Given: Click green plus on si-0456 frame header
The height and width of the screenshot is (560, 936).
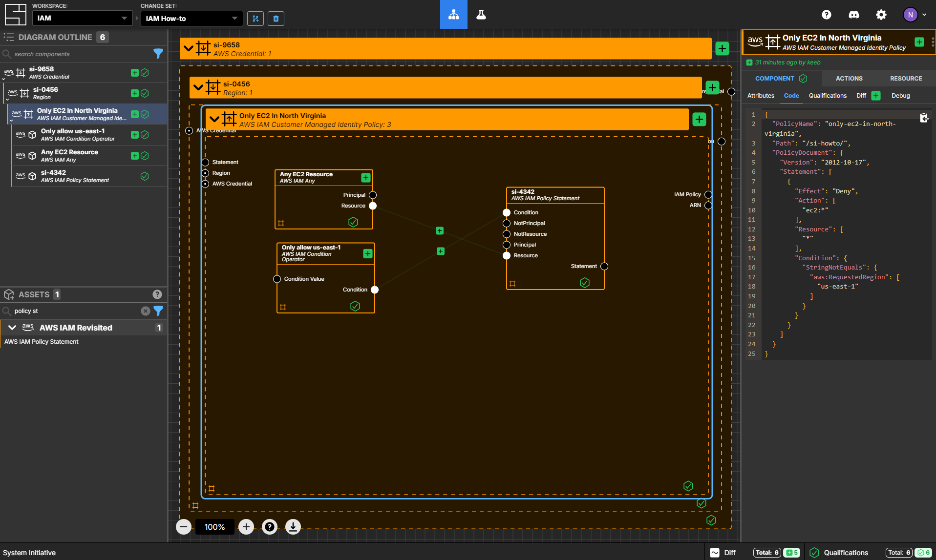Looking at the screenshot, I should click(712, 87).
